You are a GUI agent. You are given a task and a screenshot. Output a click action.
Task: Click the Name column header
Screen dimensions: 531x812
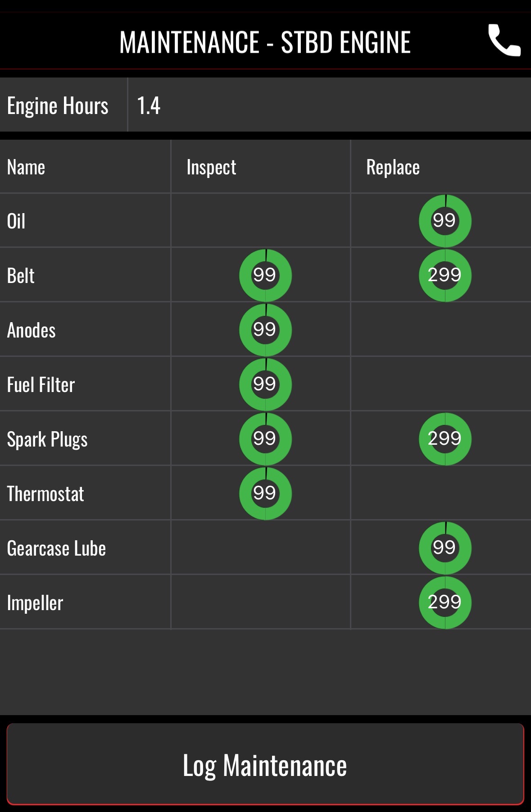click(26, 167)
